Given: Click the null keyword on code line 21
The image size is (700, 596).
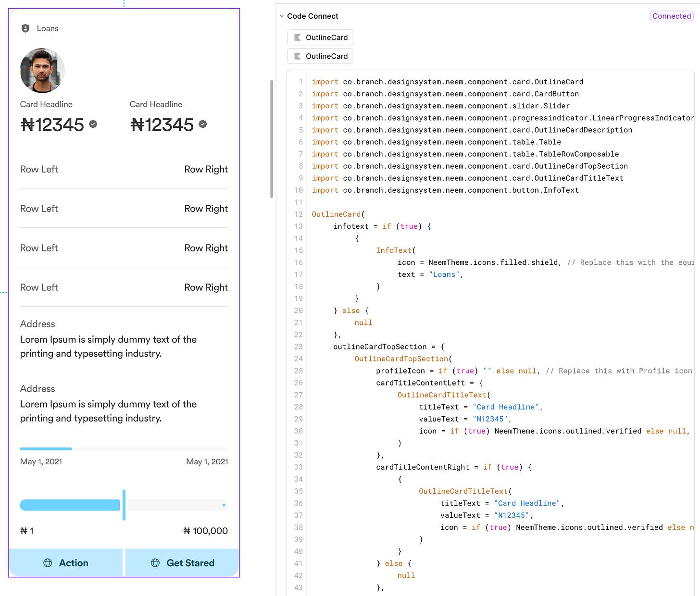Looking at the screenshot, I should (363, 323).
